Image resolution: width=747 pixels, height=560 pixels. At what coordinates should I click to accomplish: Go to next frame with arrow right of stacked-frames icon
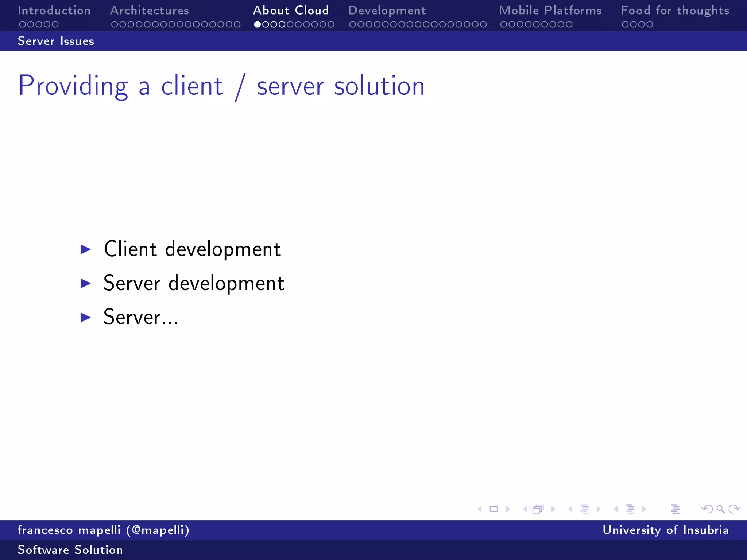553,509
